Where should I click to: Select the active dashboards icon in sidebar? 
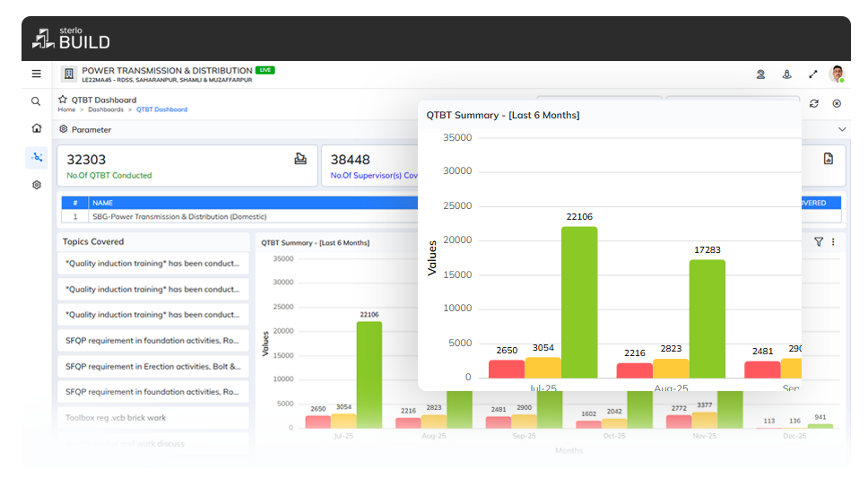(x=36, y=157)
